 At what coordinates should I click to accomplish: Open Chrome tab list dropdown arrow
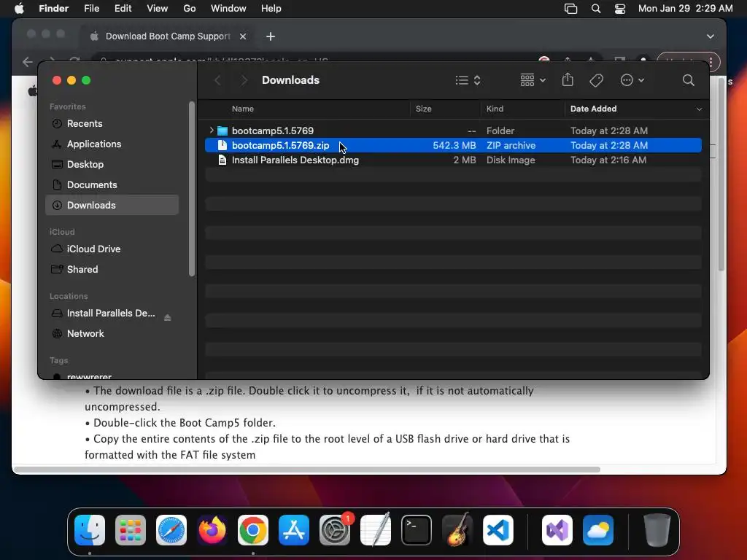point(711,36)
